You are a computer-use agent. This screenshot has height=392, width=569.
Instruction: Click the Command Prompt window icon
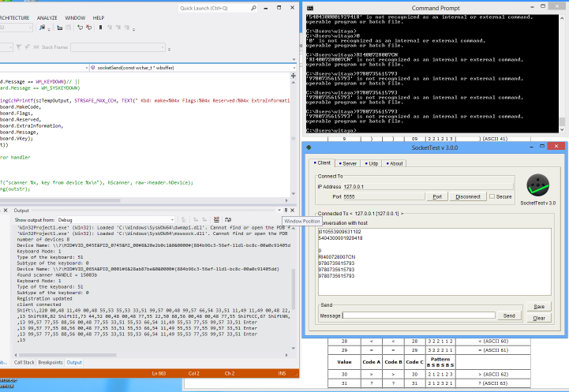click(310, 8)
